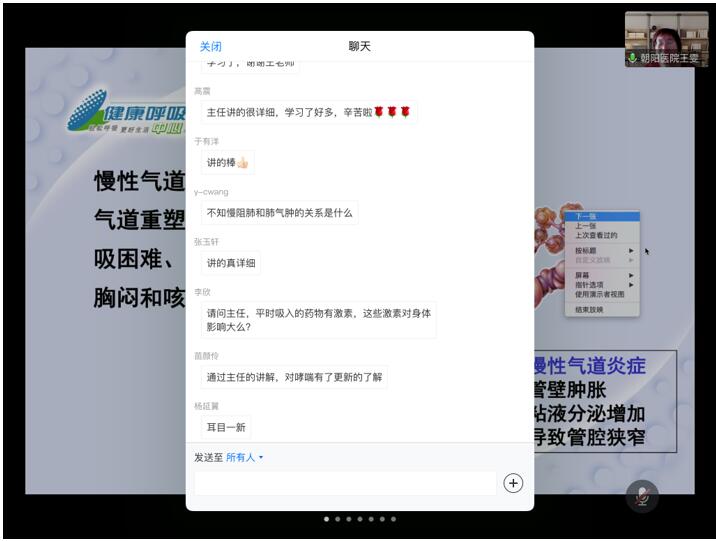Click the muted microphone icon
Viewport: 716px width, 541px height.
tap(641, 496)
